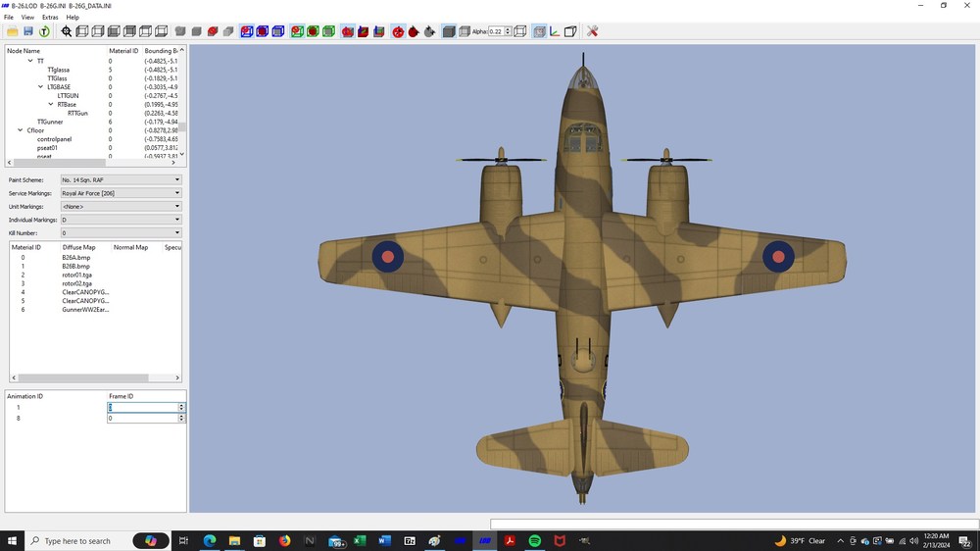
Task: Click the tools wrench settings icon
Action: coord(593,31)
